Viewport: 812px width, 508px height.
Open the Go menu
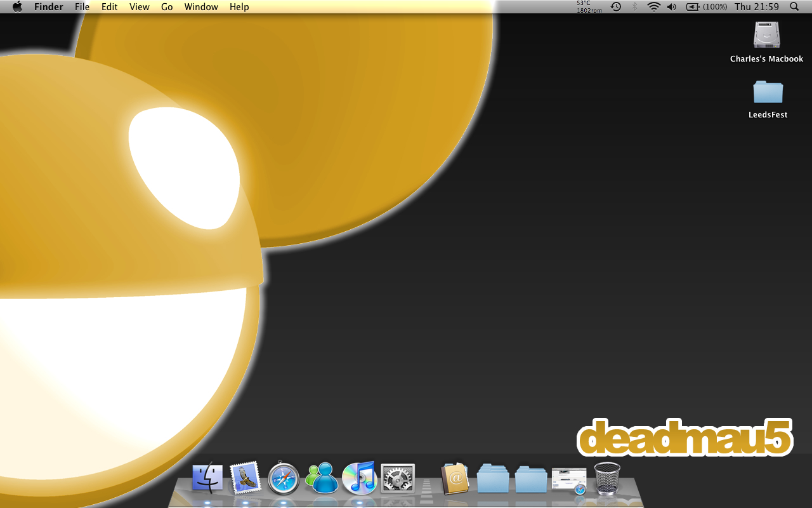(x=167, y=7)
